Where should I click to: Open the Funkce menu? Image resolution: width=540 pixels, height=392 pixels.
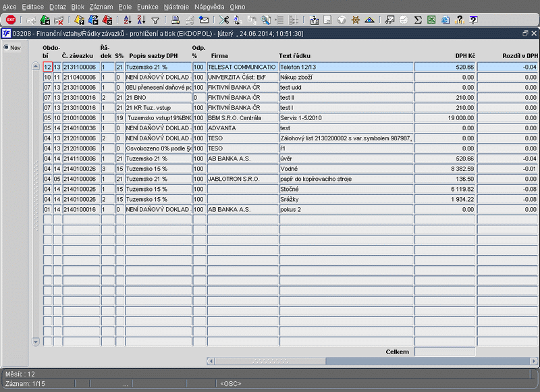(147, 6)
